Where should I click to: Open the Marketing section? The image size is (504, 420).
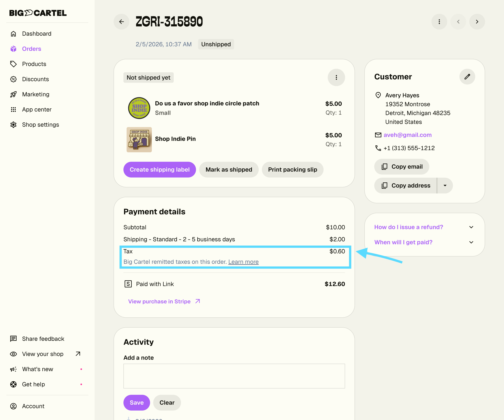(x=35, y=94)
